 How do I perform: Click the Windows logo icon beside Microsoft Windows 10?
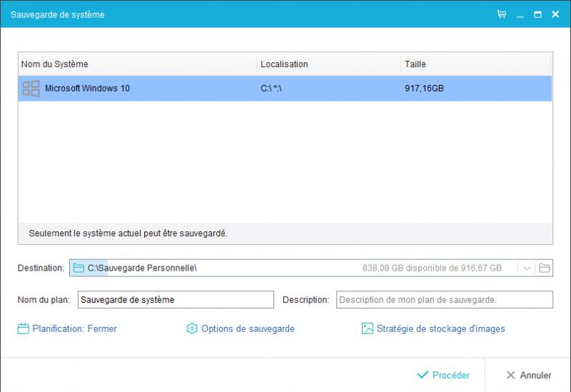31,88
